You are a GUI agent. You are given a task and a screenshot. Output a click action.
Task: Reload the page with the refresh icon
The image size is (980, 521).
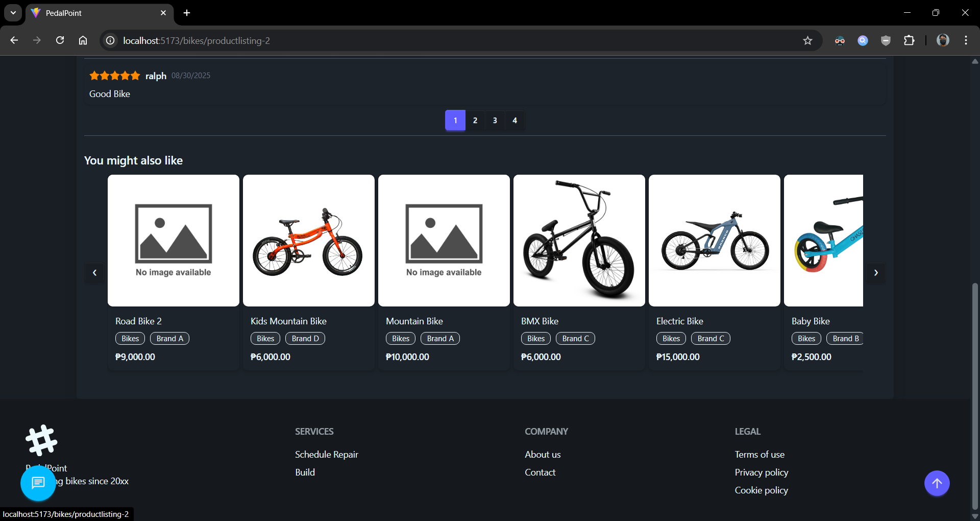tap(60, 41)
